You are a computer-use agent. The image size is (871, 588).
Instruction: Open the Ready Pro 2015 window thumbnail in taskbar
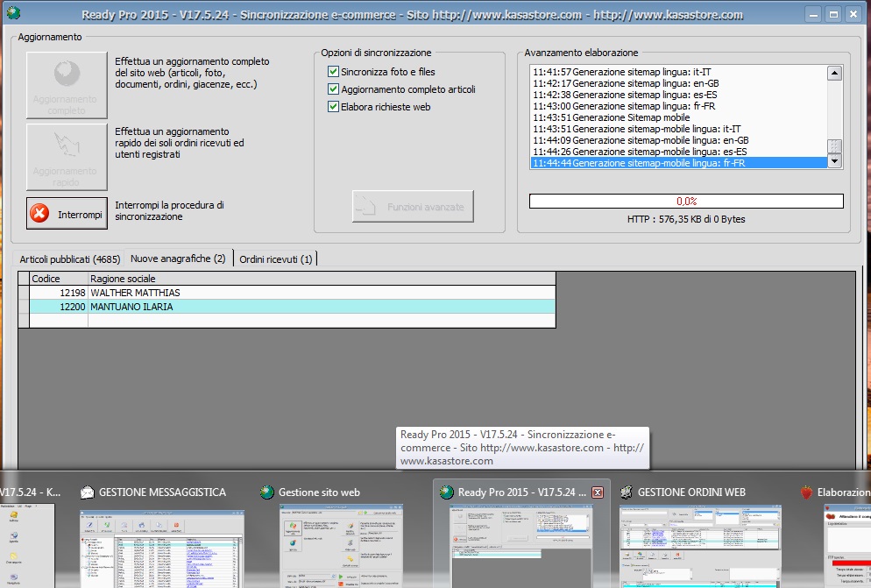click(x=521, y=546)
